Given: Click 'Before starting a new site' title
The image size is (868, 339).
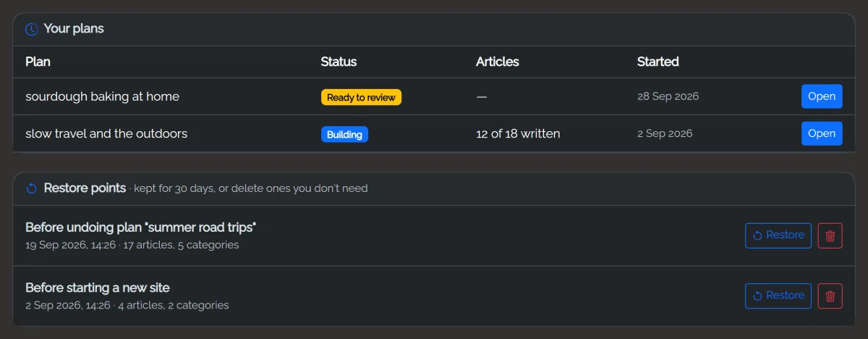Looking at the screenshot, I should 98,288.
